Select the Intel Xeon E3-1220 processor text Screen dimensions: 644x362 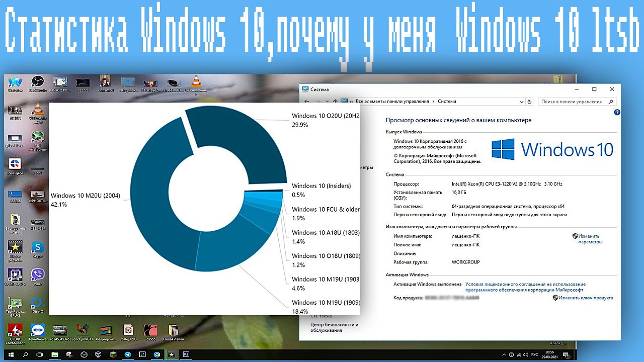pyautogui.click(x=507, y=184)
